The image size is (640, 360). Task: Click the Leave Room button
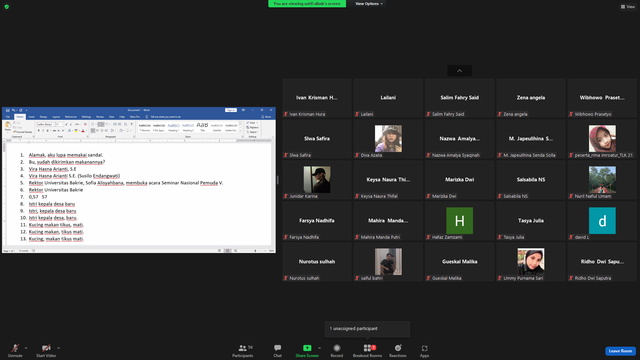[620, 351]
